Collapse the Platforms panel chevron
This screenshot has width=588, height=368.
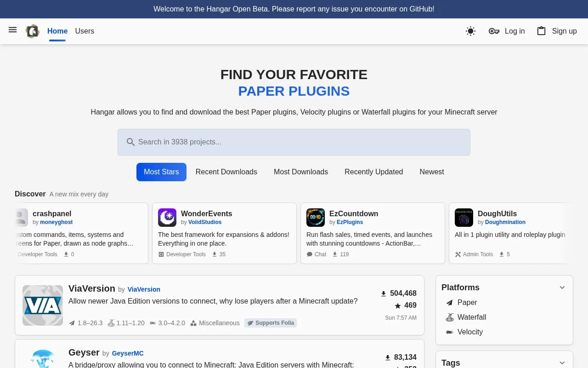[x=562, y=287]
